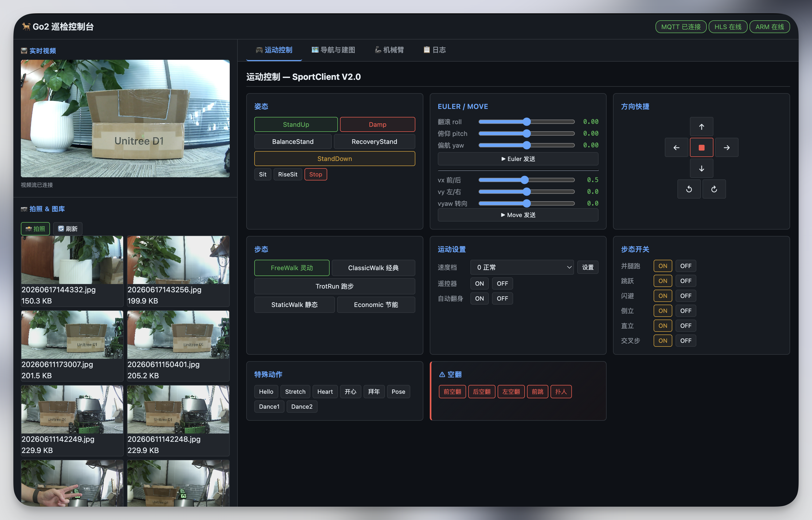Screen dimensions: 812x520
Task: Click the rotate counter-clockwise button
Action: [x=689, y=189]
